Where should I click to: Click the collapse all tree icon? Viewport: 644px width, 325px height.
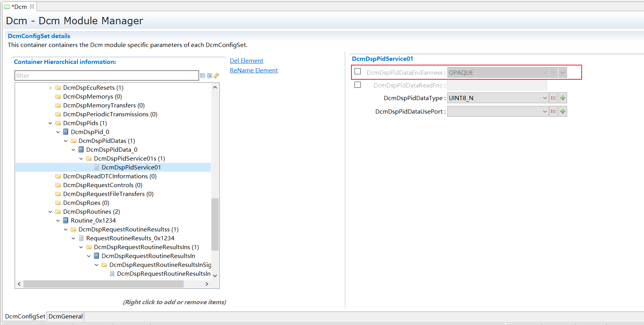(203, 76)
